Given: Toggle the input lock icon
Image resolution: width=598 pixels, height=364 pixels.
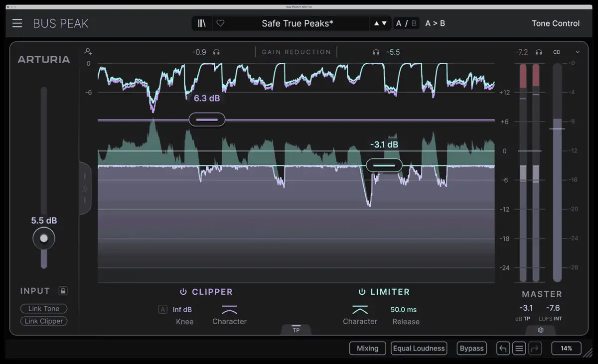Looking at the screenshot, I should pos(63,291).
